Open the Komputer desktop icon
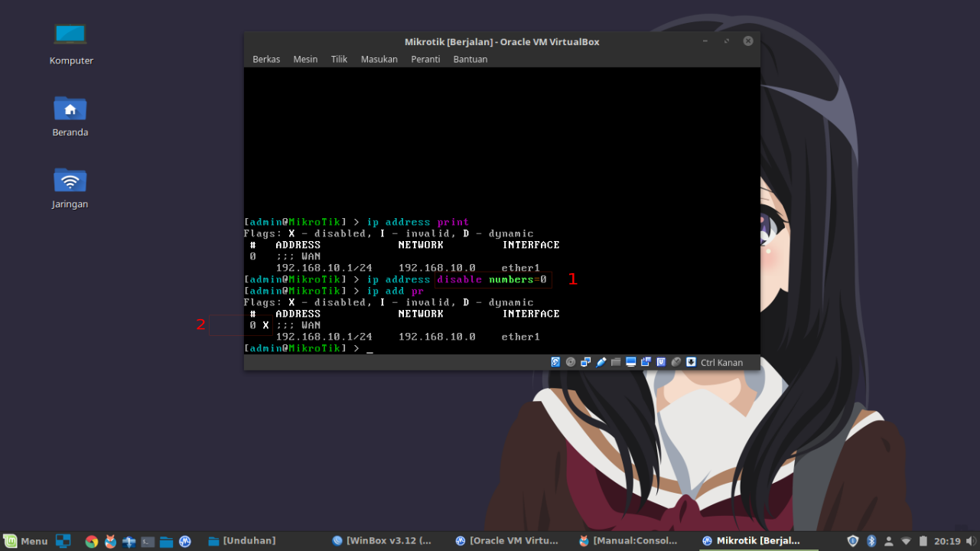Viewport: 980px width, 551px height. 70,44
